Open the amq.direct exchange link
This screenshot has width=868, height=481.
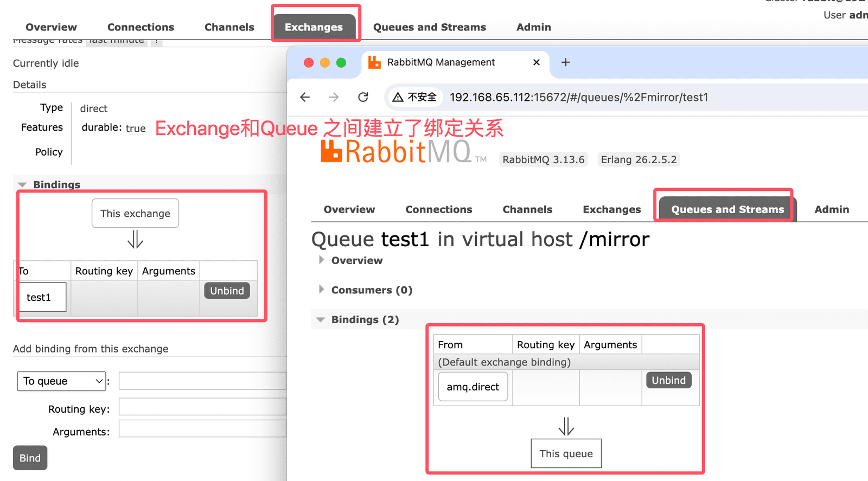click(x=473, y=387)
